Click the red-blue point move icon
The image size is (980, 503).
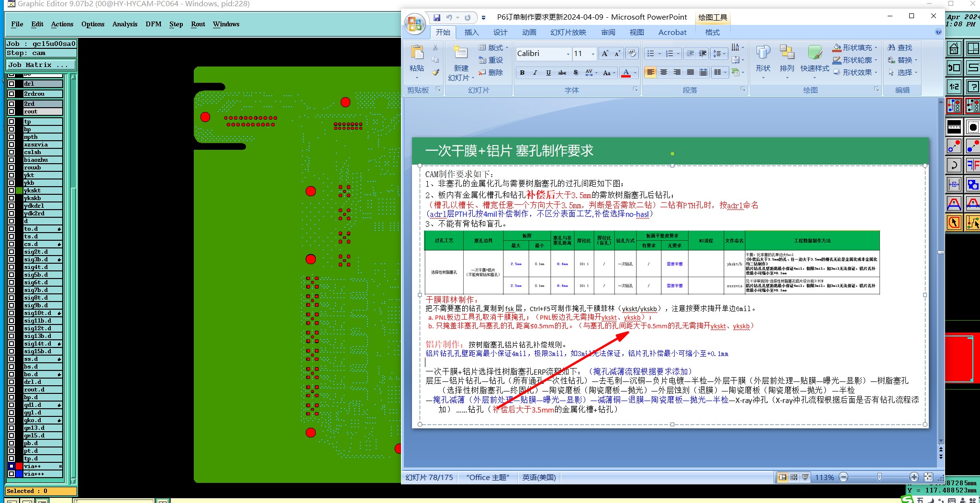click(x=954, y=146)
